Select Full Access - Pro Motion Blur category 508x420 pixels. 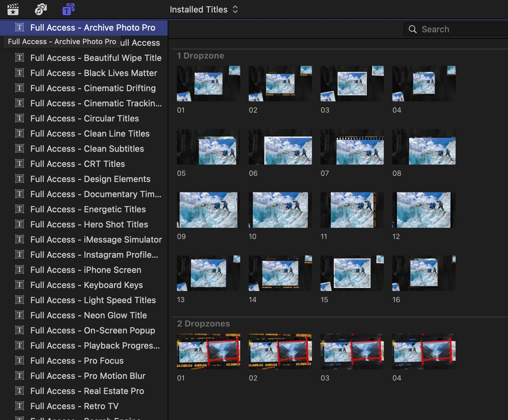coord(84,376)
